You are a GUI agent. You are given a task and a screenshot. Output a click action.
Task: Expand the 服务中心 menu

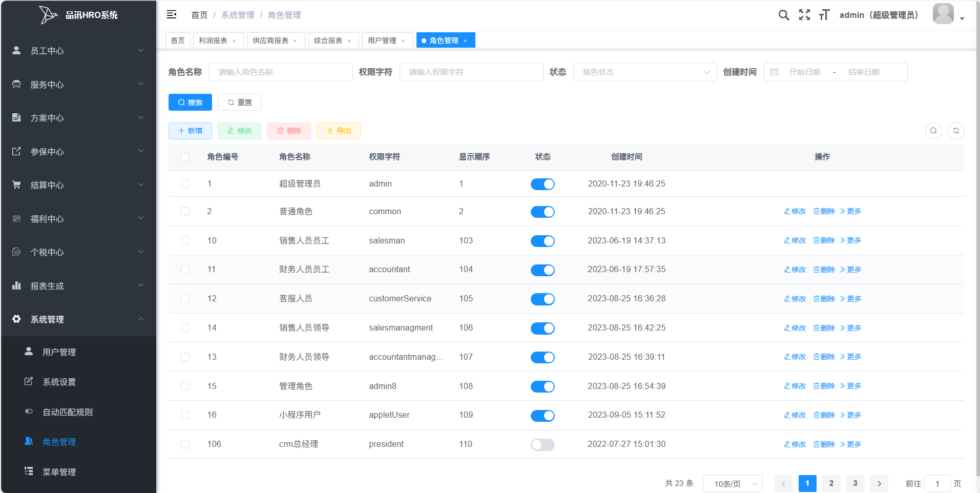pyautogui.click(x=79, y=85)
